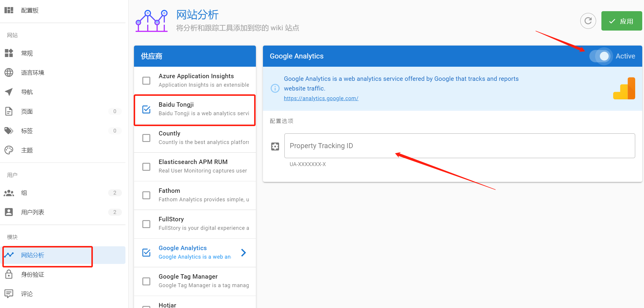Focus the Property Tracking ID field
The height and width of the screenshot is (308, 644).
click(459, 146)
